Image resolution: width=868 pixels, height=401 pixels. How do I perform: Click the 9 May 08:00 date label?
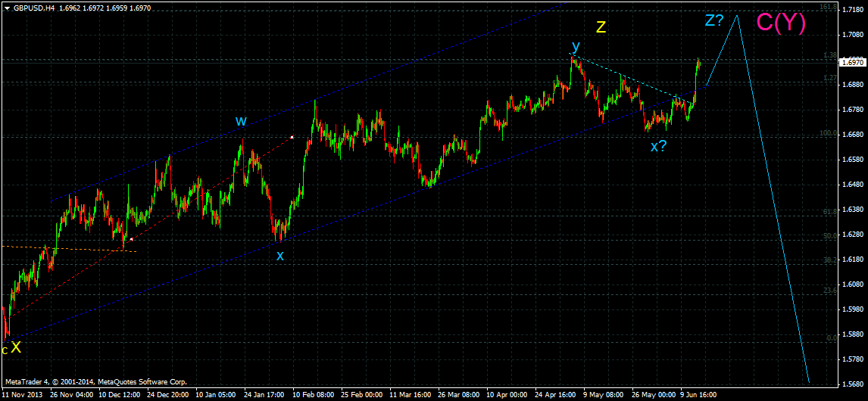(604, 396)
